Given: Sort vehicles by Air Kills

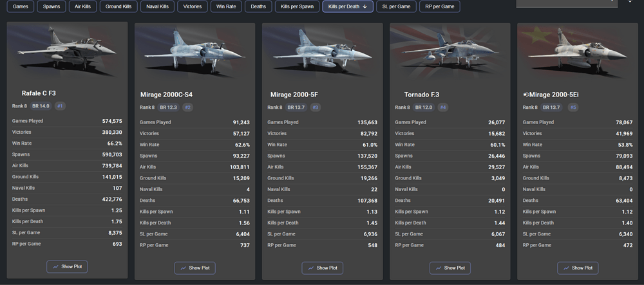Looking at the screenshot, I should click(x=82, y=6).
